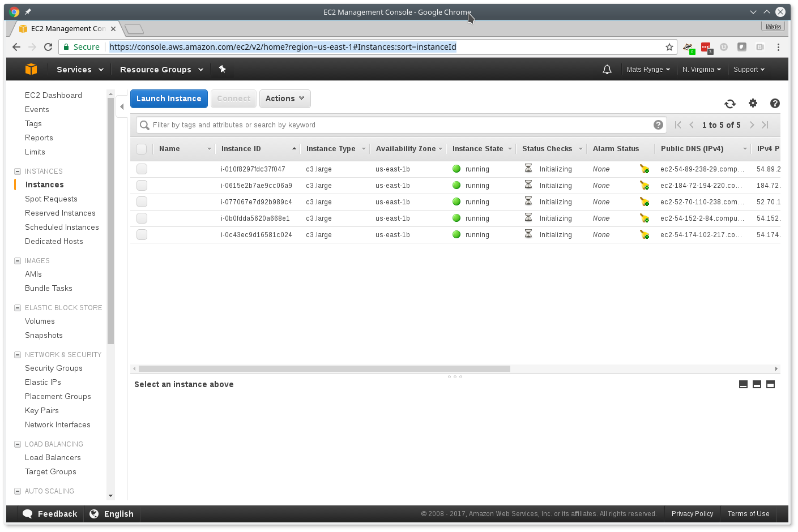This screenshot has height=532, width=798.
Task: Select checkbox for instance i-077067e7d92b989c4
Action: pos(142,202)
